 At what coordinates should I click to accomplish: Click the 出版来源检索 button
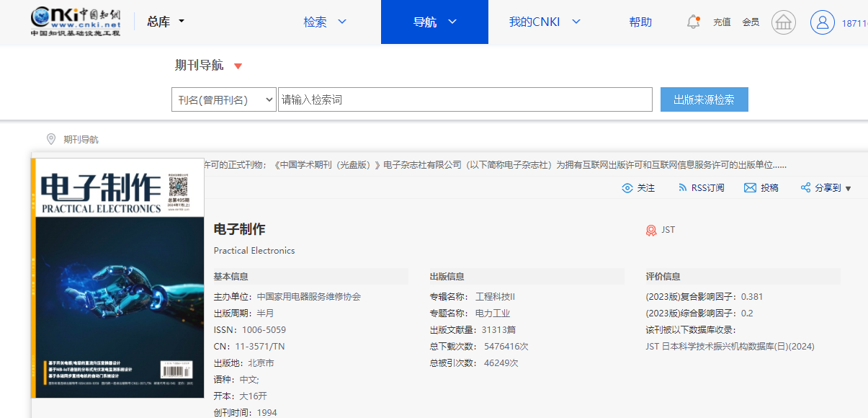click(x=704, y=99)
